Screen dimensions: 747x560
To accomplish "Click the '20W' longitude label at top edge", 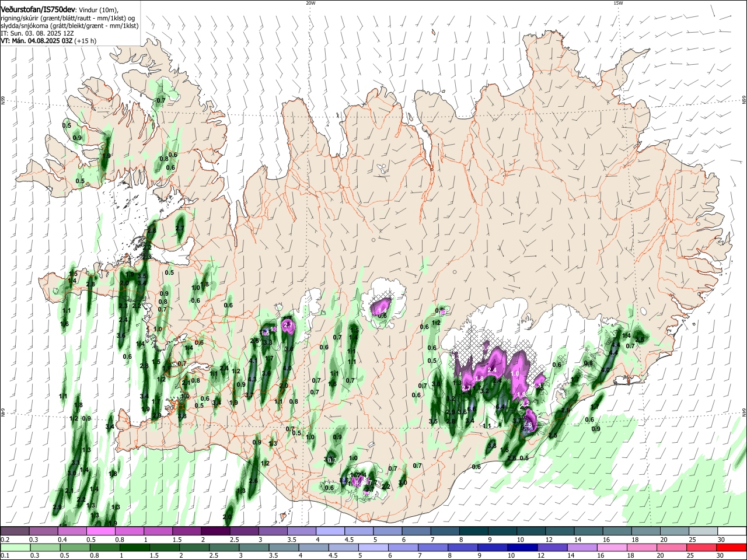I will click(310, 3).
